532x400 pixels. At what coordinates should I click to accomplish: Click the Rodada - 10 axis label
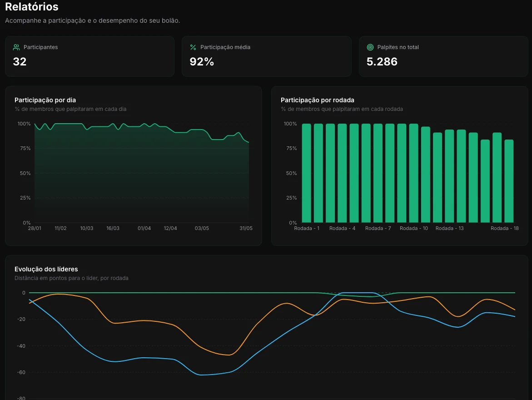(x=413, y=229)
